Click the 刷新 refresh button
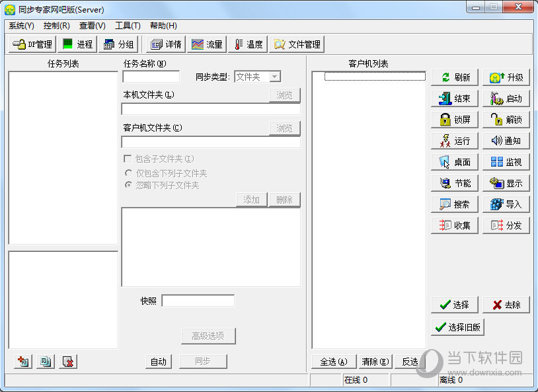The height and width of the screenshot is (392, 538). (455, 77)
